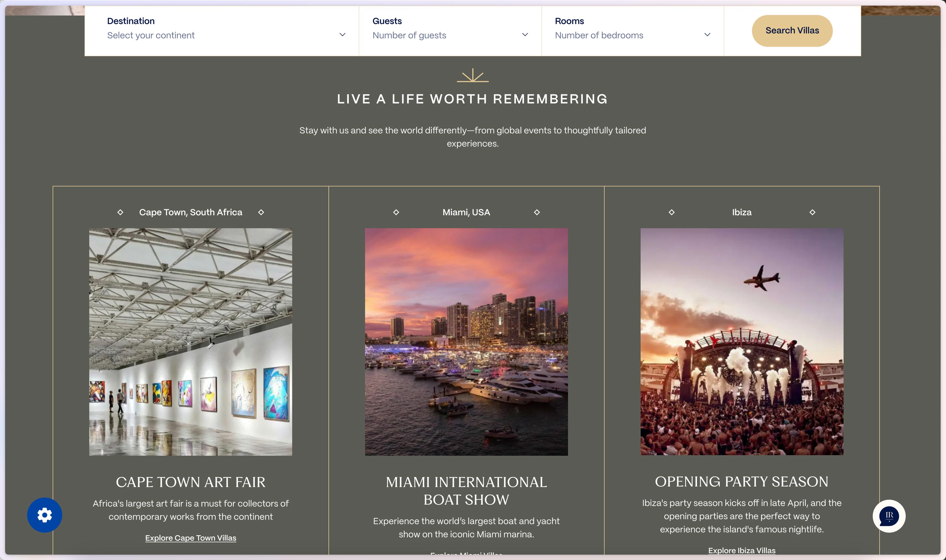Click diamond icon left of Ibiza label
The width and height of the screenshot is (946, 560).
point(672,212)
